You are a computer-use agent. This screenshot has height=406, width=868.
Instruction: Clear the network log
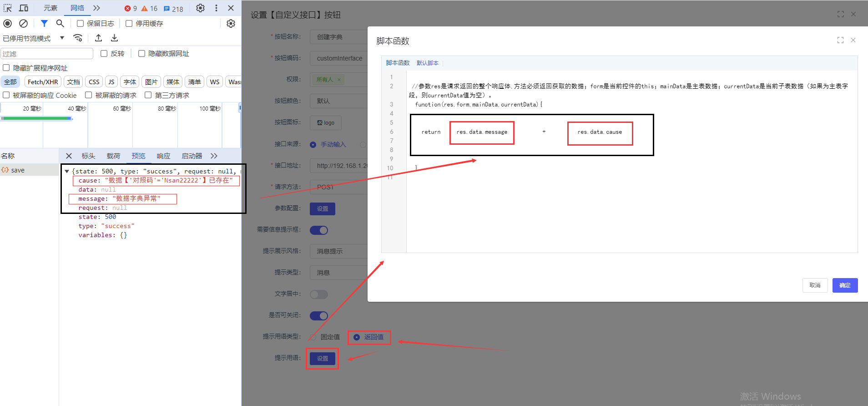24,23
